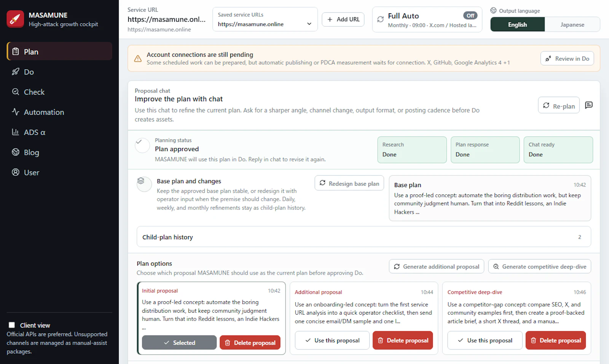Click the 'Improve the plan with chat' heading

179,99
